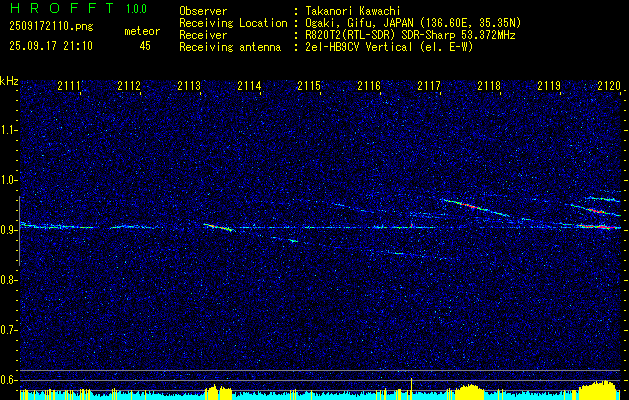Click the time marker 2120
The image size is (629, 400).
[609, 85]
